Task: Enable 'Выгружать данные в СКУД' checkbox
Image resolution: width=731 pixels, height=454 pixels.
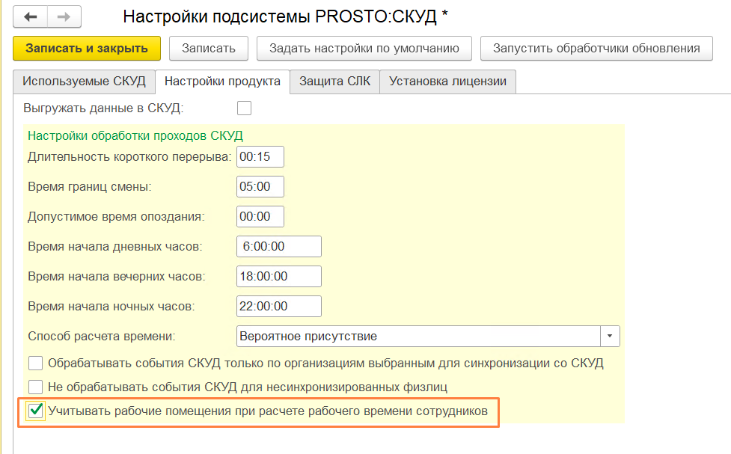Action: pos(243,107)
